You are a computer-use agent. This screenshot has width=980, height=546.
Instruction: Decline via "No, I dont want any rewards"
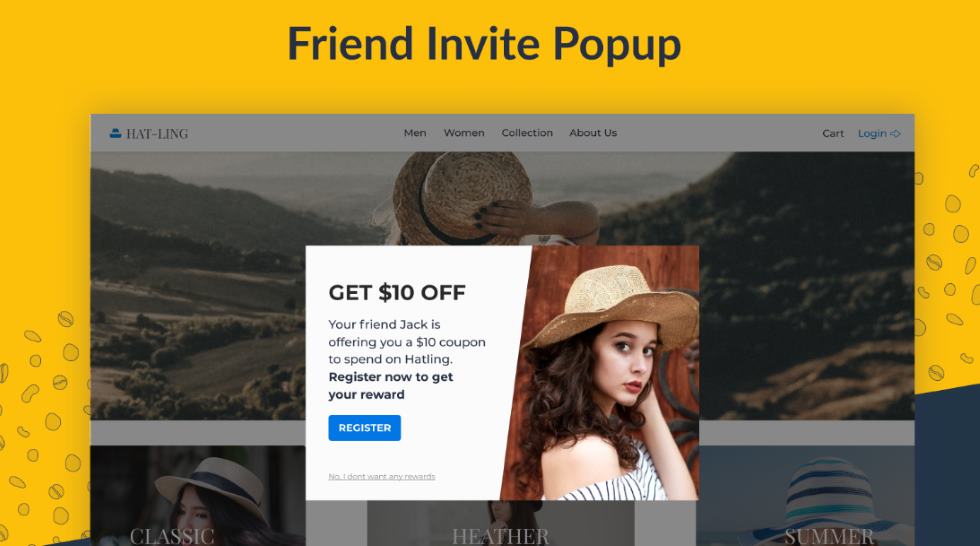pos(382,477)
